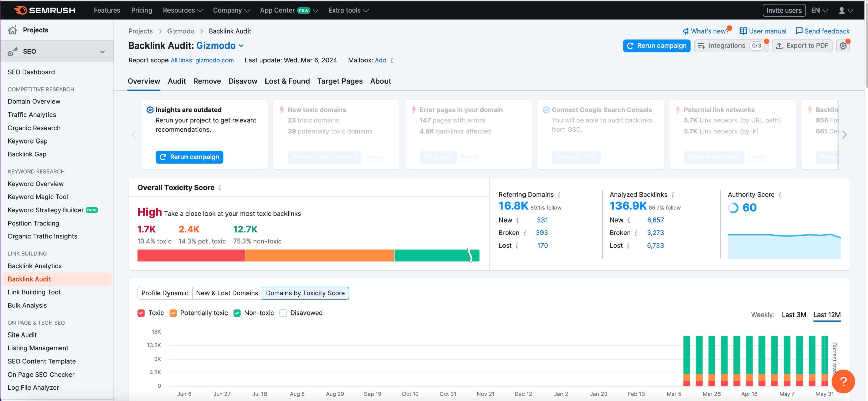
Task: Expand the Company dropdown menu
Action: coord(231,11)
